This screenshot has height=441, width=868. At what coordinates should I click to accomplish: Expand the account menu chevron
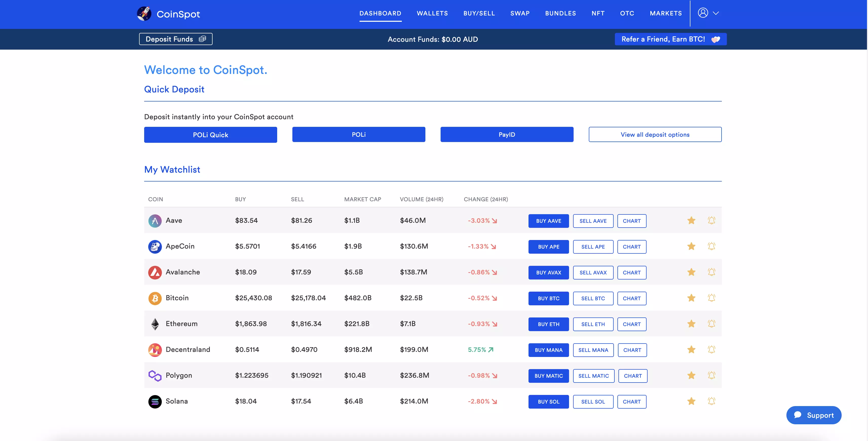click(716, 13)
